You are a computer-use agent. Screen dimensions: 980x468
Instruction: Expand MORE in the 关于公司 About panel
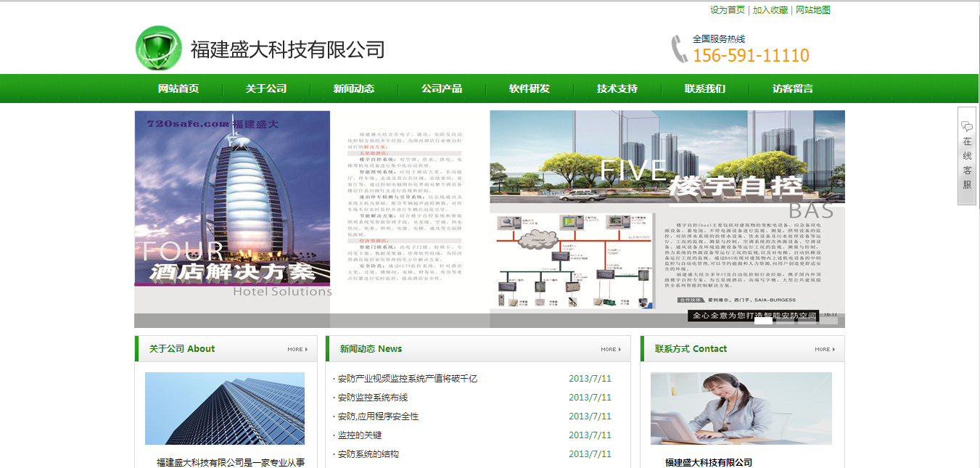pyautogui.click(x=297, y=349)
